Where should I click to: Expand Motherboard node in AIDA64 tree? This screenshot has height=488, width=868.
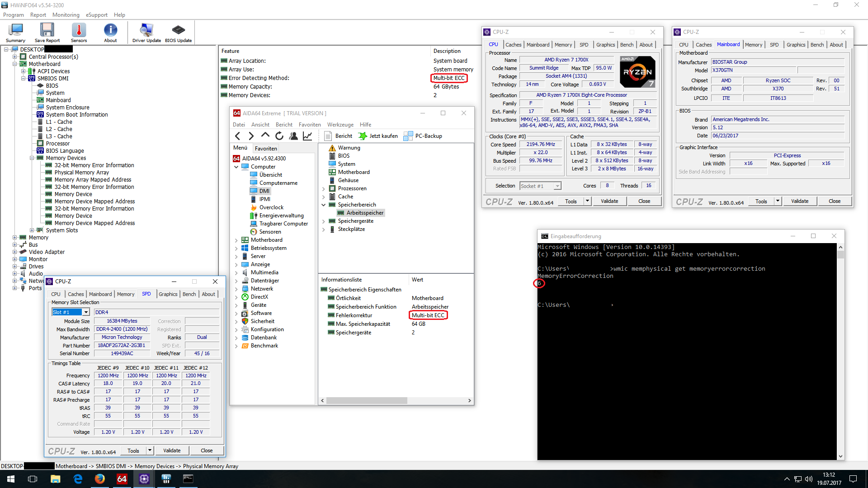click(236, 240)
